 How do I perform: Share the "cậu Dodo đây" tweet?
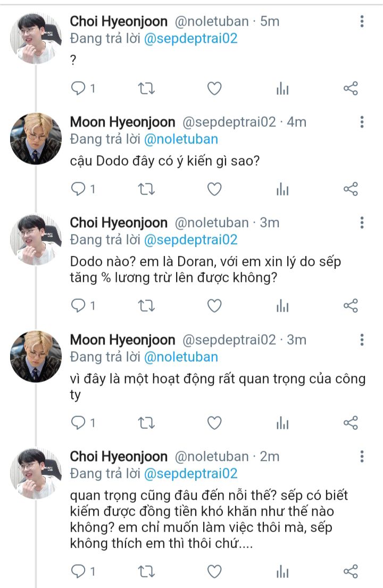(x=351, y=189)
